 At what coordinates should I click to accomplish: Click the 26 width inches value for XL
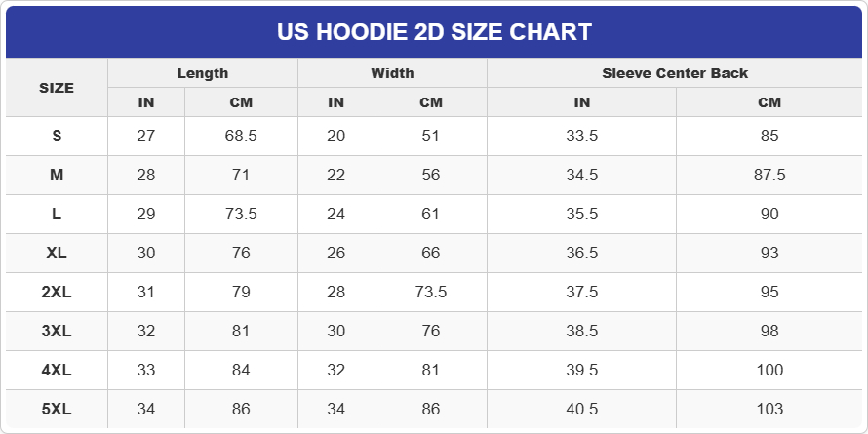(x=336, y=254)
